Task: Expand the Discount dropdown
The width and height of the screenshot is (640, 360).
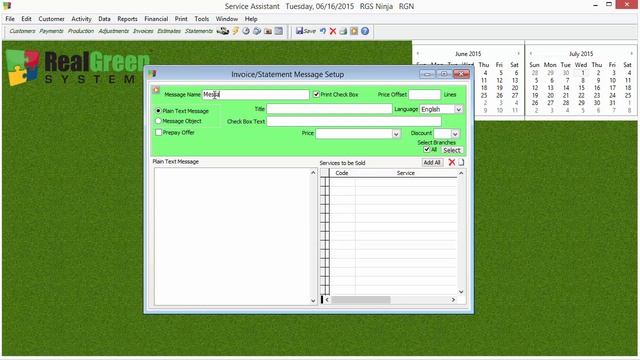Action: 455,133
